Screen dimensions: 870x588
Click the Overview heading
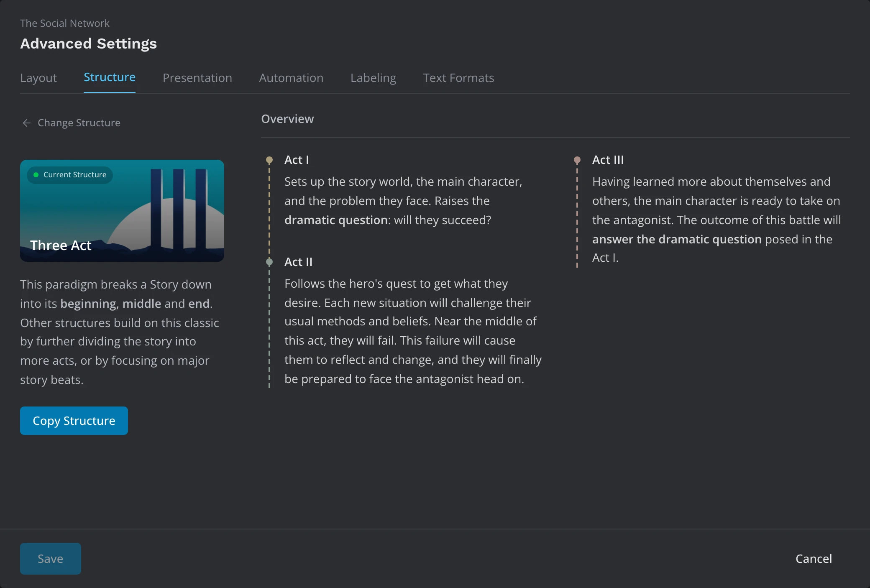(287, 119)
